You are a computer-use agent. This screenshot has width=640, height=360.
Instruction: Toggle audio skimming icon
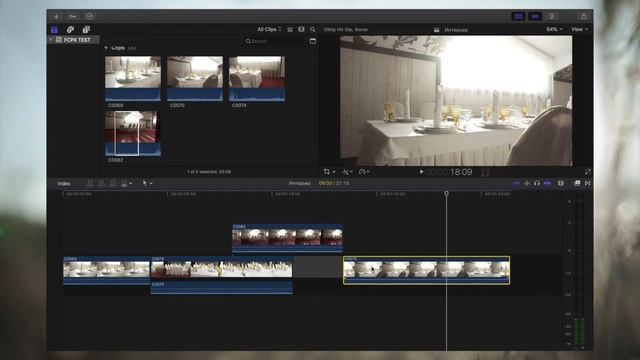point(527,183)
